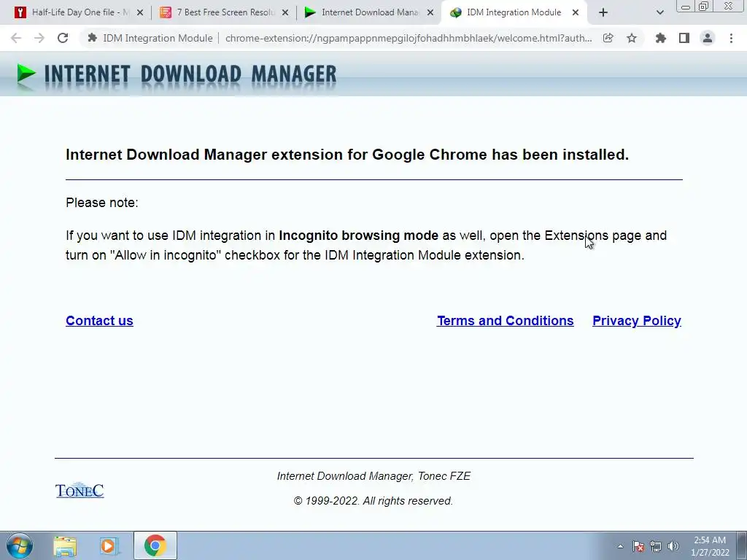This screenshot has height=560, width=747.
Task: Show hidden system tray icons
Action: (620, 546)
